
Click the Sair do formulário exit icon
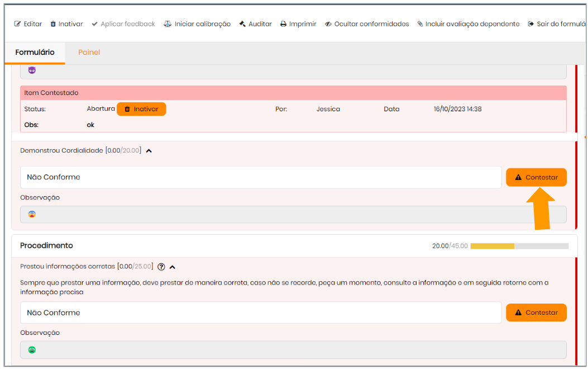pyautogui.click(x=530, y=24)
